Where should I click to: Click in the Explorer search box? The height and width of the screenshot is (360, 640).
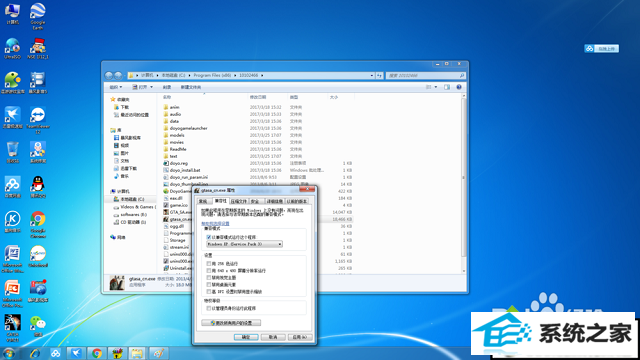coord(422,76)
